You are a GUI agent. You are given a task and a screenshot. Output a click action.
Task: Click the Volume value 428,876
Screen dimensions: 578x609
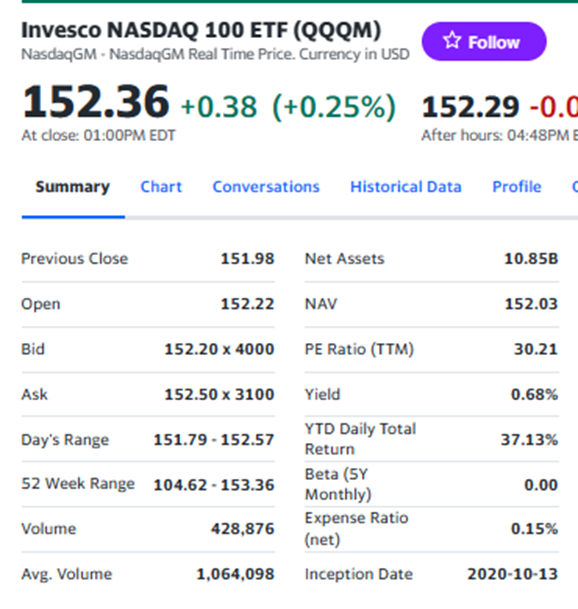[243, 529]
